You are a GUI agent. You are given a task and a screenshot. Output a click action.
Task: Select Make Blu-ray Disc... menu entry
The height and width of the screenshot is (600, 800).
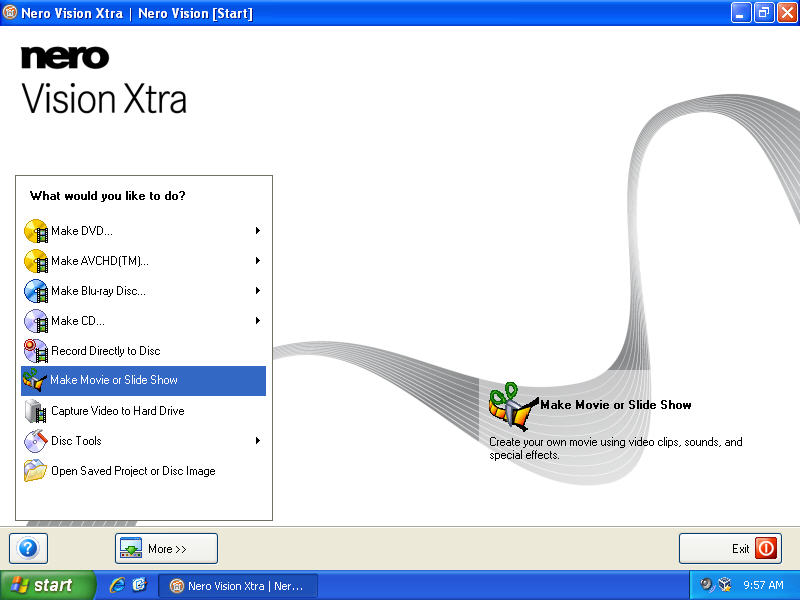click(x=143, y=291)
